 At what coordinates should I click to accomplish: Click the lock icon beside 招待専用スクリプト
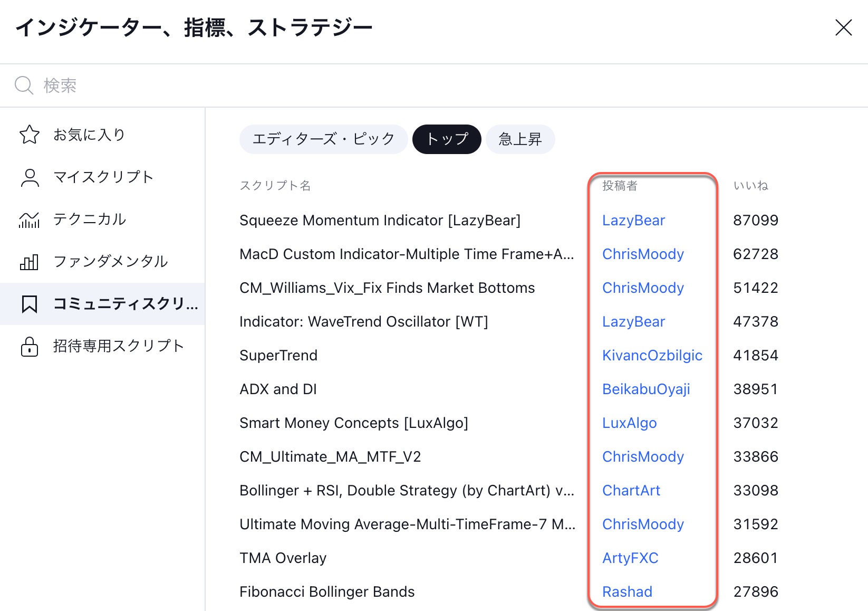coord(30,346)
